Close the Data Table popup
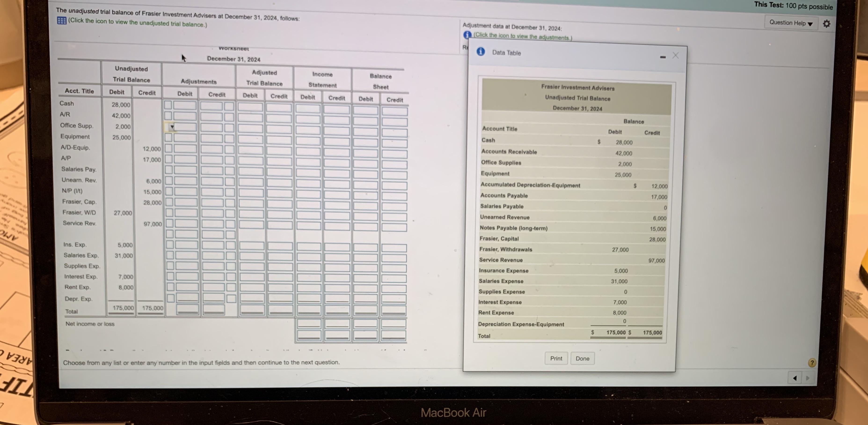 (x=676, y=55)
